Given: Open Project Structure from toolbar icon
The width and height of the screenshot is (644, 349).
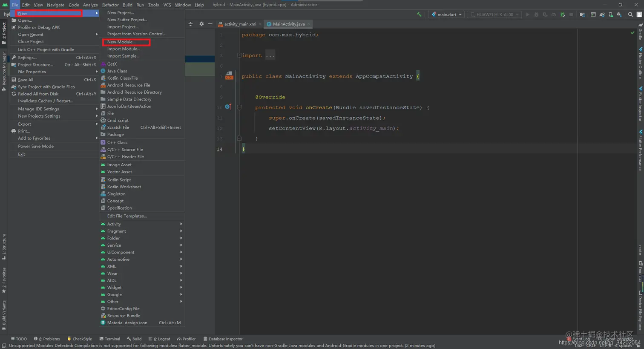Looking at the screenshot, I should click(582, 14).
